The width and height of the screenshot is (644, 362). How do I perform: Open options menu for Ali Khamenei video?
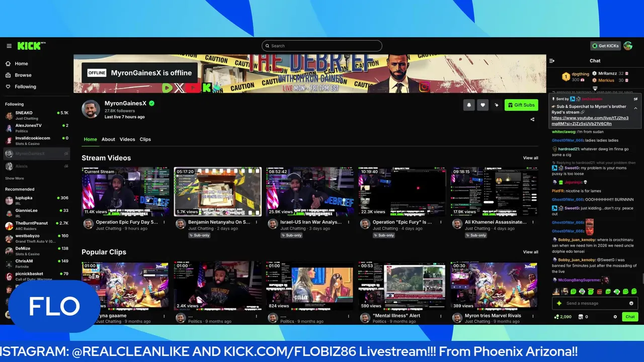533,222
